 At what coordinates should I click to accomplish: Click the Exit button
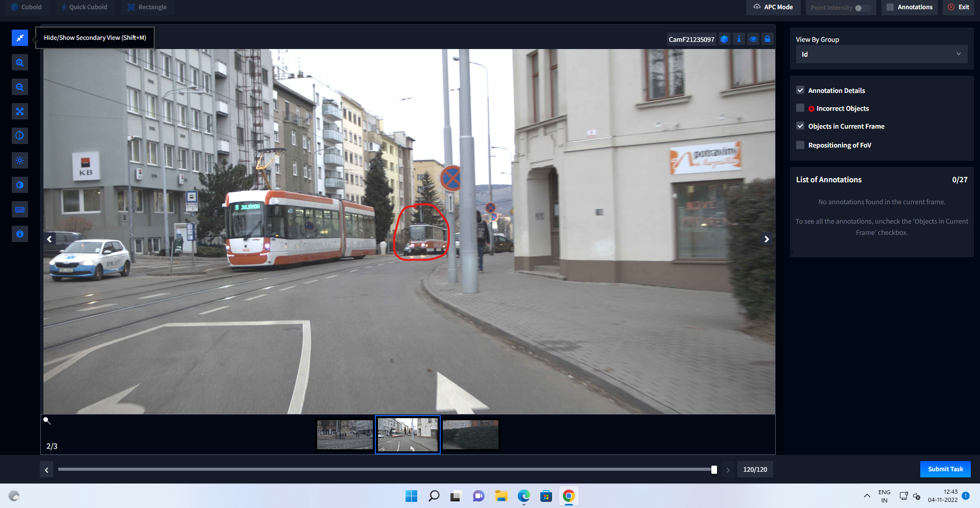[x=959, y=7]
